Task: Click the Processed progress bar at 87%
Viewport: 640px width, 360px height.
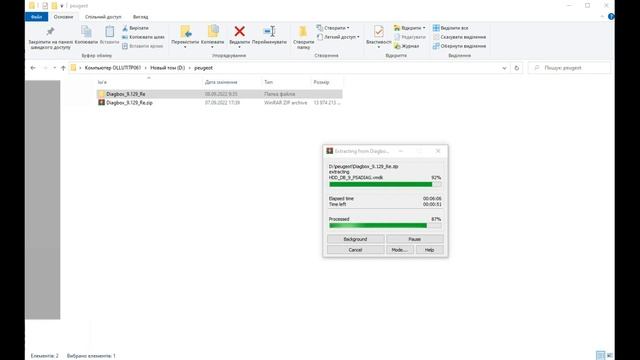Action: (x=385, y=226)
